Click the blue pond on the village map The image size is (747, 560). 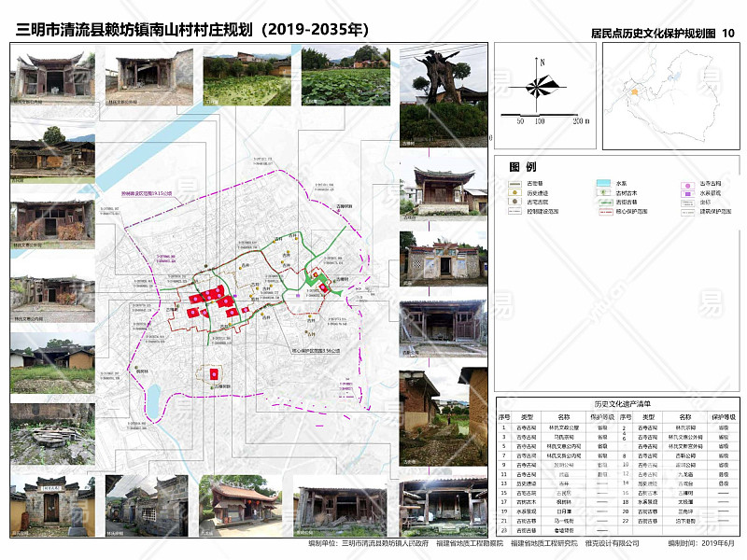pos(153,400)
